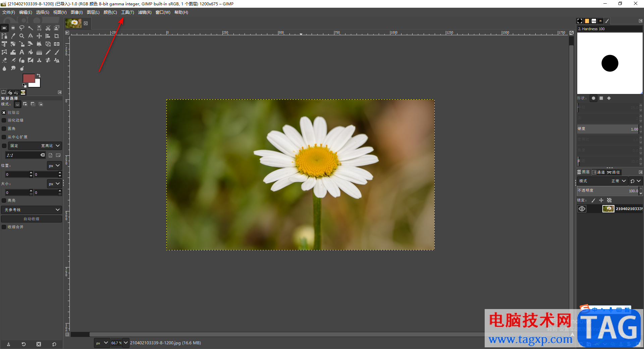This screenshot has width=644, height=349.
Task: Toggle lock alpha channel checkerboard icon
Action: (609, 200)
